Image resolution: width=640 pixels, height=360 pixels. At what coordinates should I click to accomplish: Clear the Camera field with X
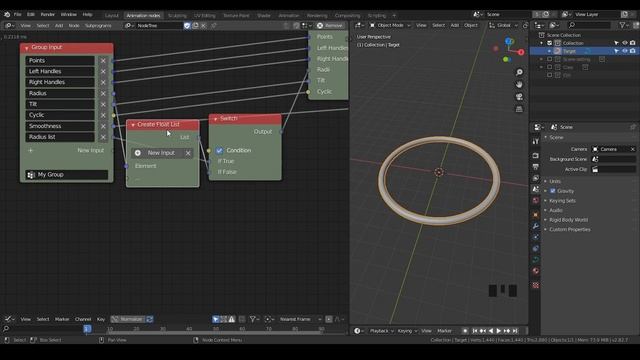(x=633, y=149)
